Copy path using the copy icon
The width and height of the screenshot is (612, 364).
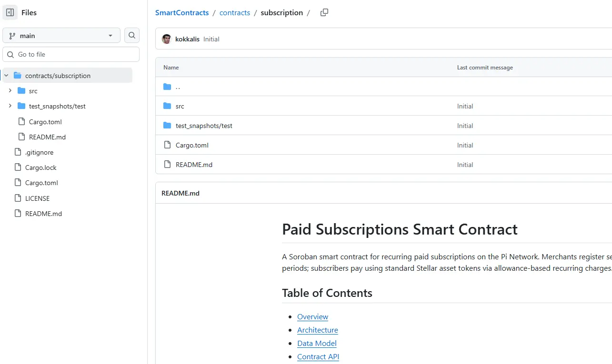(x=324, y=13)
